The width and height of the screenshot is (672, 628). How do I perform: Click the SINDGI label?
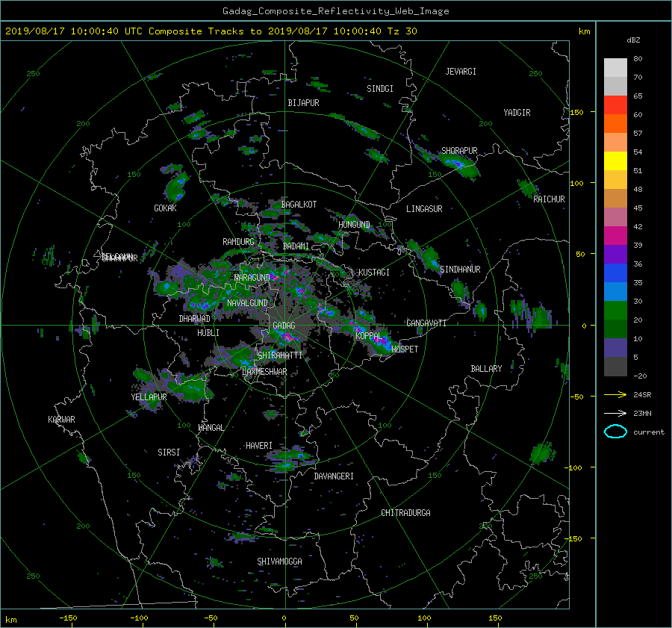click(x=380, y=89)
